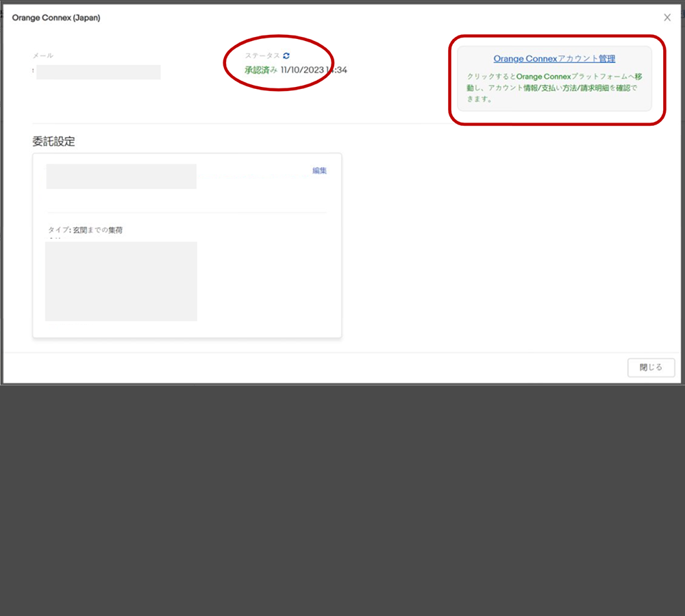Click the dark backdrop below the dialog
The image size is (685, 616).
[x=342, y=500]
